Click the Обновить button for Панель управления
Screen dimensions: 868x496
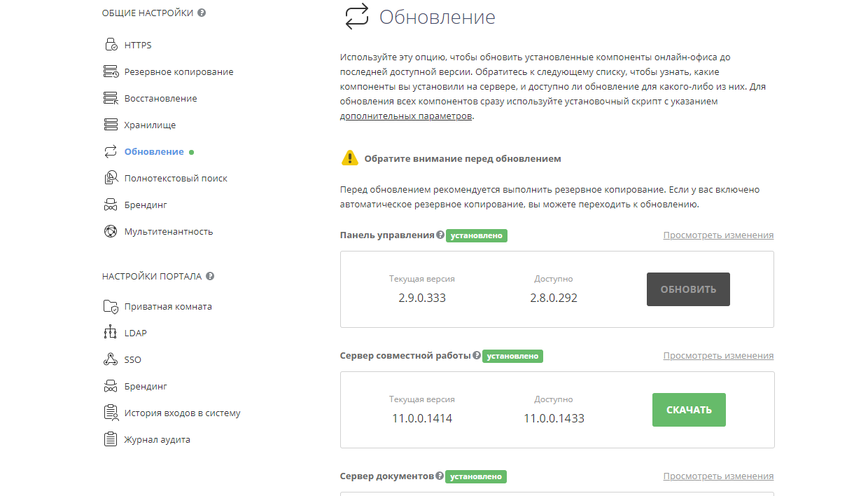click(688, 289)
